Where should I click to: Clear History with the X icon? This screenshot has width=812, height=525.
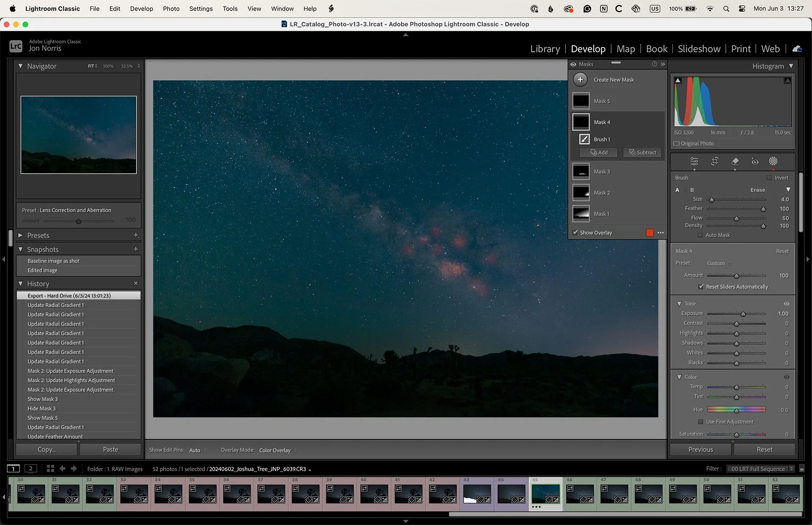[136, 283]
